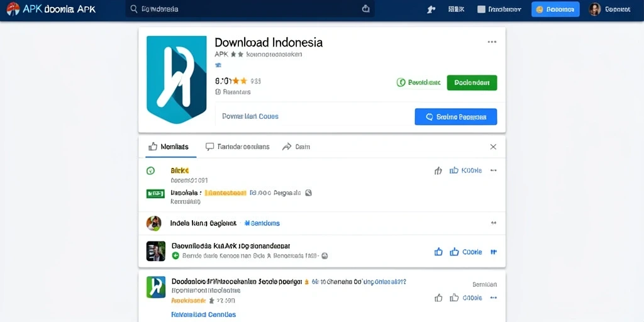Screen dimensions: 644x322
Task: Open the user avatar in top bar
Action: coord(595,9)
